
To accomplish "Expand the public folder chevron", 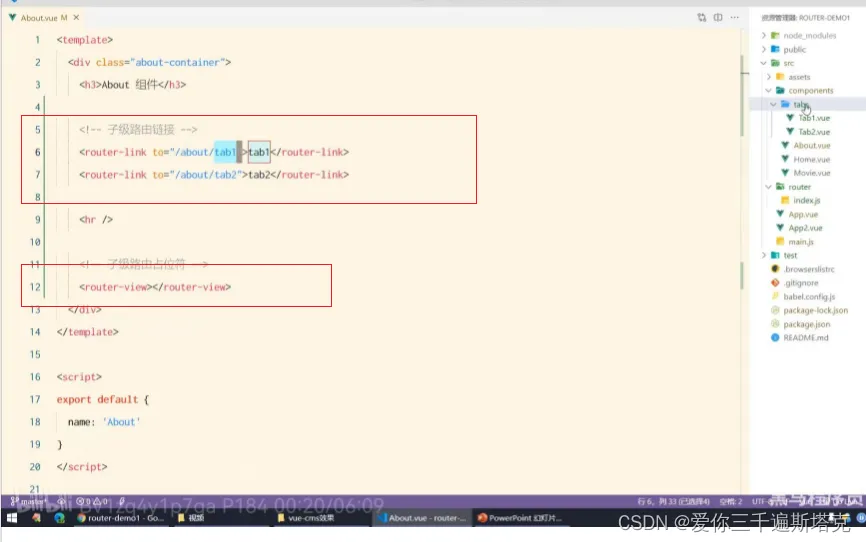I will (x=764, y=49).
